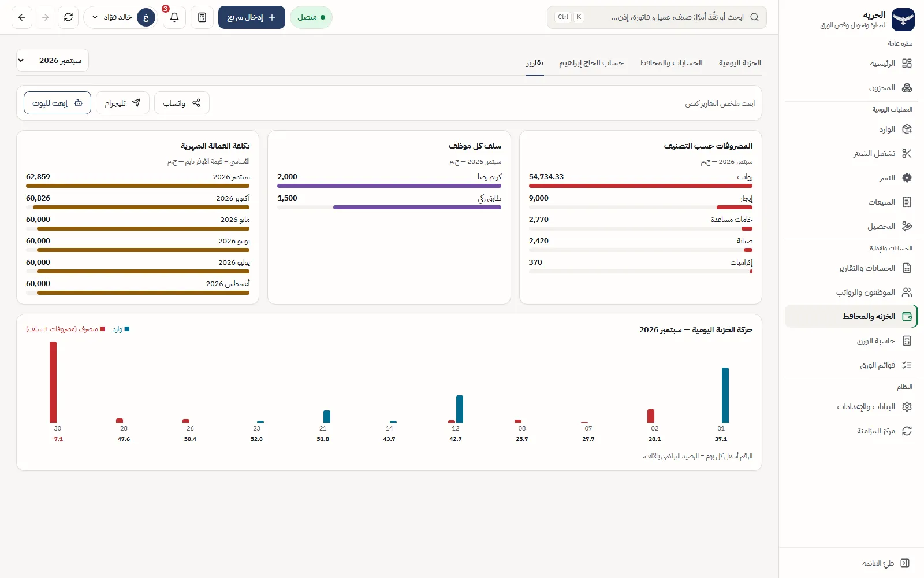Open الموظفون والرواتب page

pos(851,292)
